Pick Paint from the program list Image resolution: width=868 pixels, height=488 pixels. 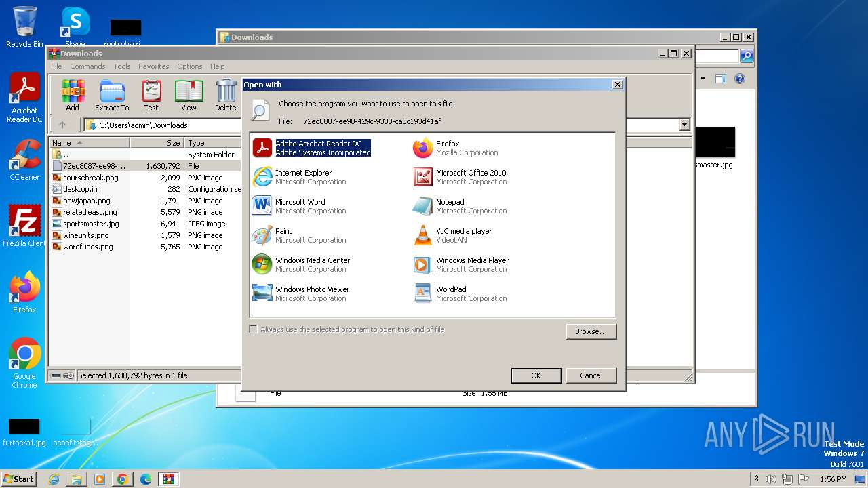click(299, 235)
